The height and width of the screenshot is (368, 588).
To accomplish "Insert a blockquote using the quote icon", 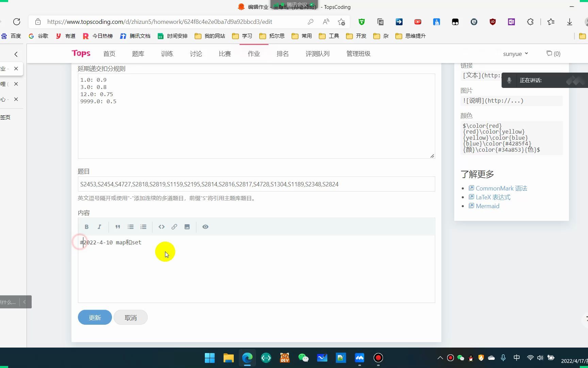I will coord(118,227).
